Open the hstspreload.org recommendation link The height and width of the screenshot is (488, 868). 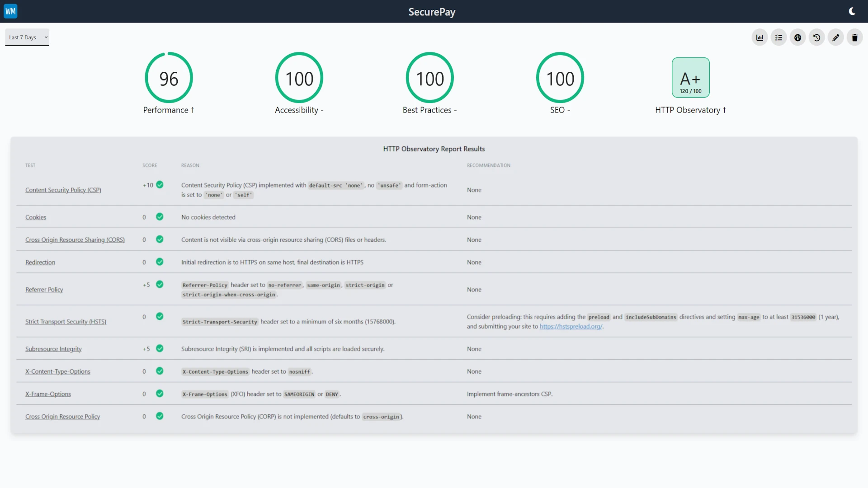(x=571, y=326)
